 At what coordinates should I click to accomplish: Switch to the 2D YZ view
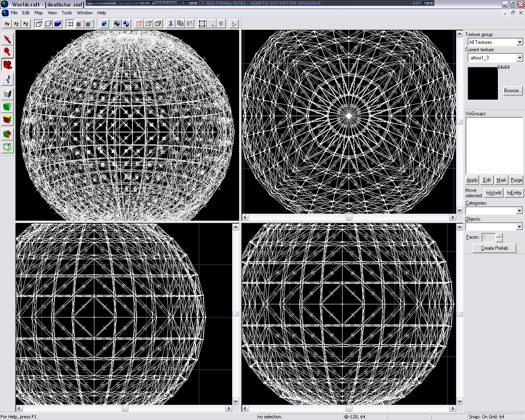click(16, 24)
